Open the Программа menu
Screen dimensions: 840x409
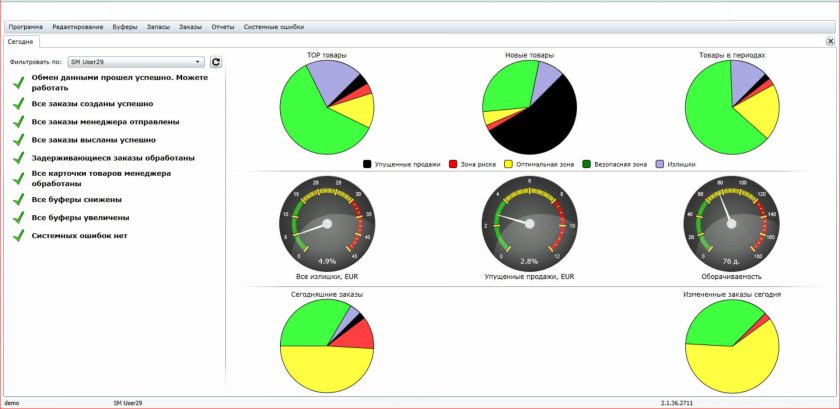click(x=26, y=27)
